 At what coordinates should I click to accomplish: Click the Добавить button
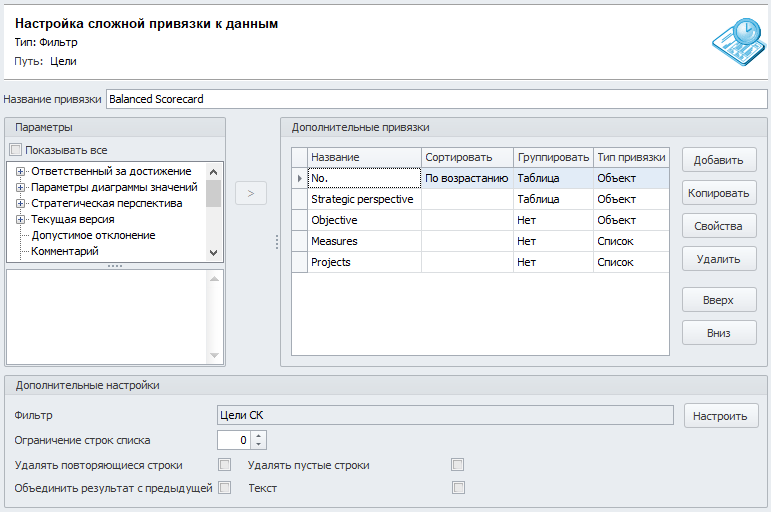click(718, 160)
